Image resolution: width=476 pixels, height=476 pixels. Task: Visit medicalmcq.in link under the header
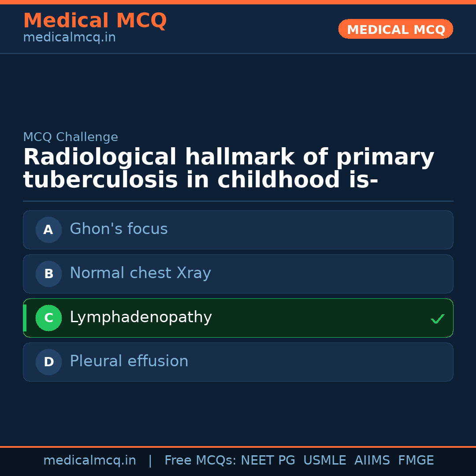tap(69, 38)
